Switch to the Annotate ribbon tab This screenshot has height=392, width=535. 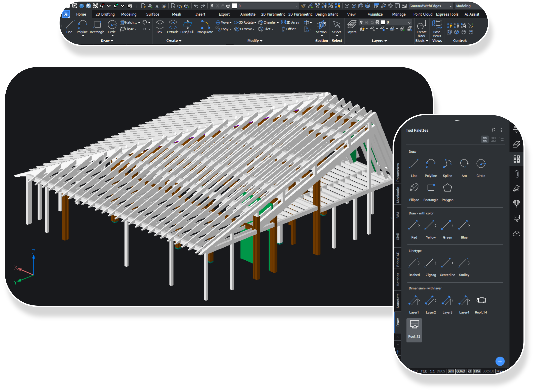click(x=248, y=14)
